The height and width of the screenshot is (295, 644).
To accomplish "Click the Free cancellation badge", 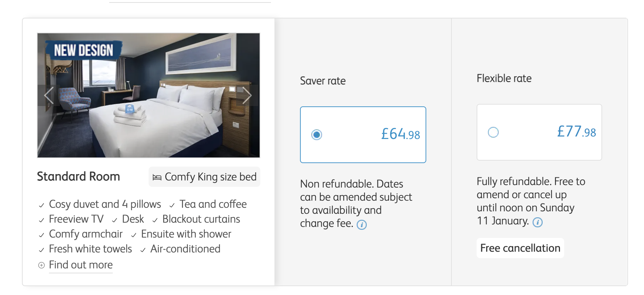I will [x=520, y=248].
